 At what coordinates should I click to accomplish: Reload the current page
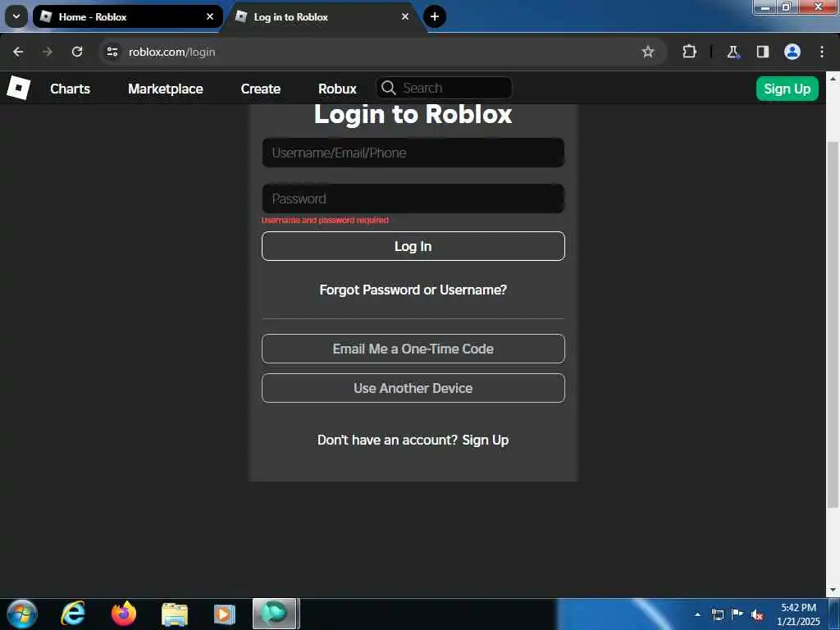(77, 52)
